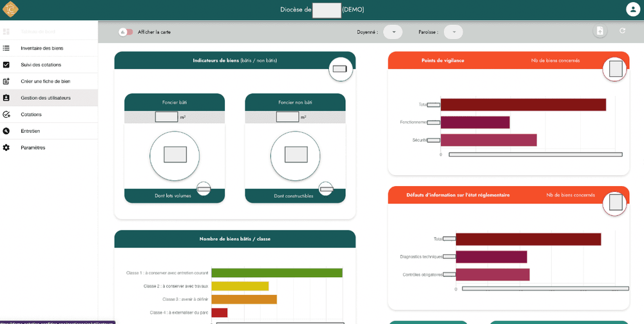This screenshot has width=644, height=324.
Task: Click the checkmark icon for Suivi des cotations
Action: pos(6,65)
